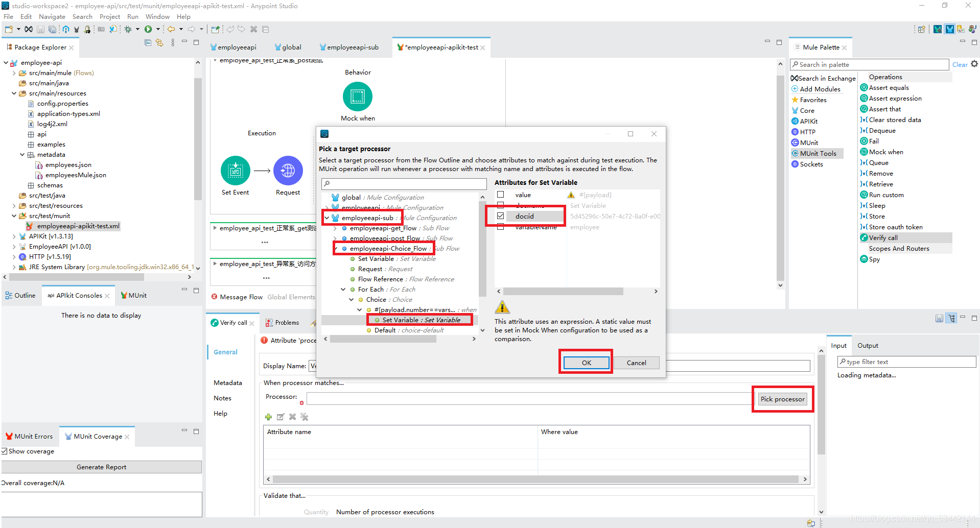Click Search in Exchange in palette

823,79
